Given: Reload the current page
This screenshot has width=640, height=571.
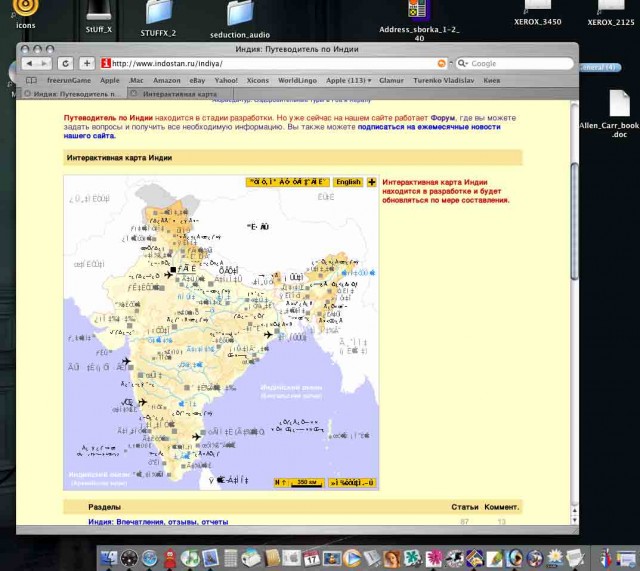Looking at the screenshot, I should (x=66, y=63).
